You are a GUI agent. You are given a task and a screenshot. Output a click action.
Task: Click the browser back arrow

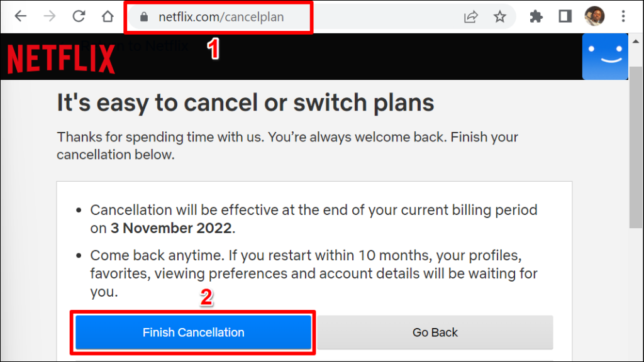click(21, 17)
